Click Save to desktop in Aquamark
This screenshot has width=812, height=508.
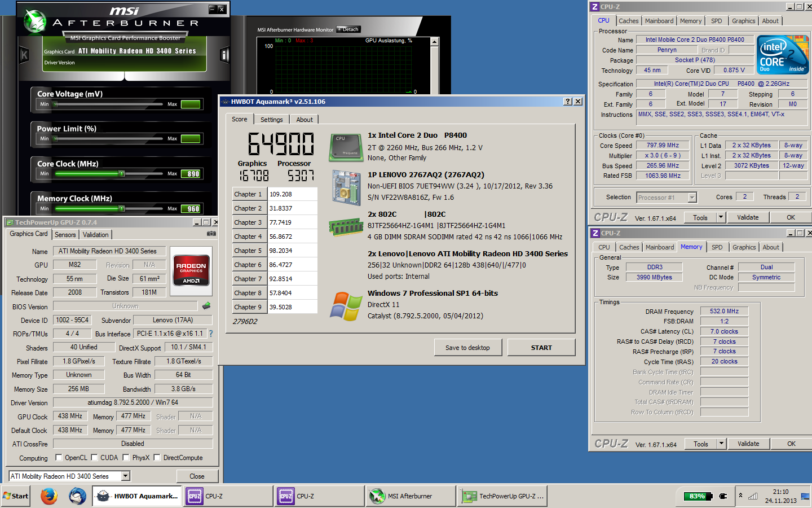467,348
